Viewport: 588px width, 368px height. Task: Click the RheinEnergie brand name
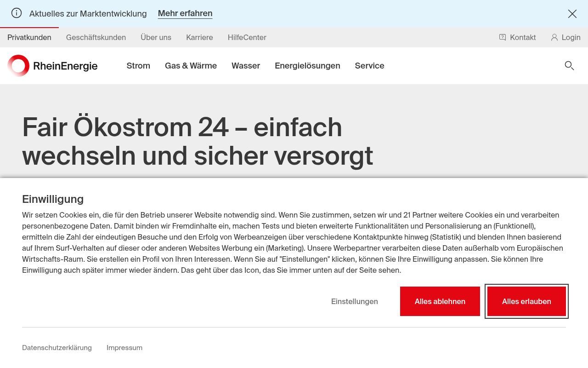(65, 66)
